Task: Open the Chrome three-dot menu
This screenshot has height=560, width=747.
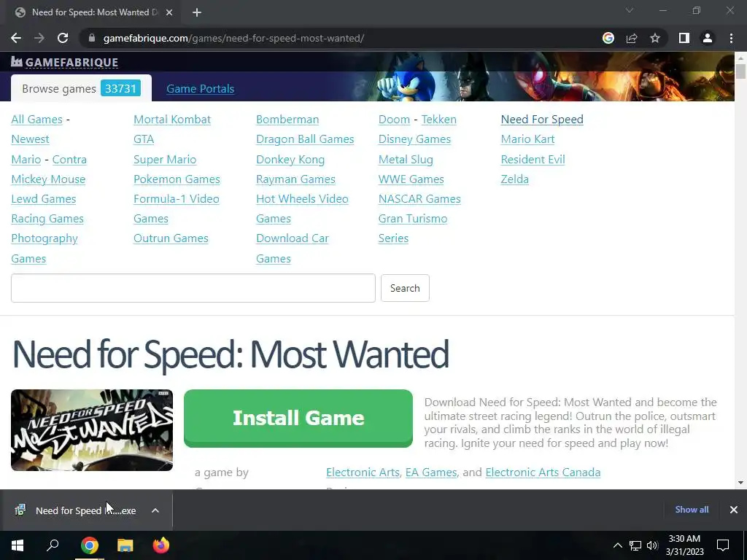Action: (731, 38)
